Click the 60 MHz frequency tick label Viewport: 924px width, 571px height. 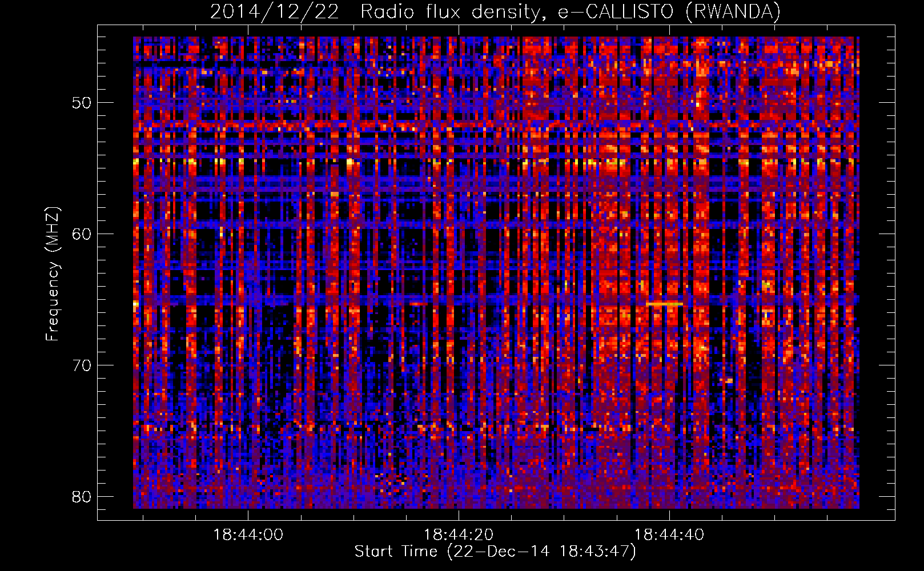82,234
